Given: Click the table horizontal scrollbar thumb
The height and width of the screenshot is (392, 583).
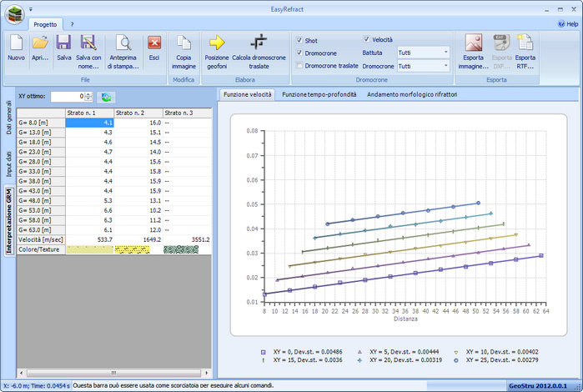Looking at the screenshot, I should [113, 373].
